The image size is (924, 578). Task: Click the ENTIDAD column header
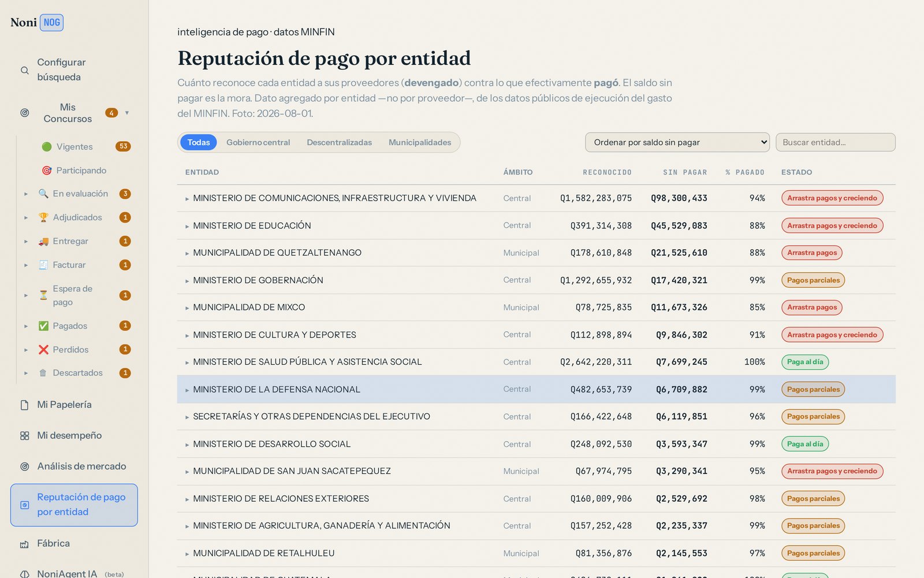202,172
